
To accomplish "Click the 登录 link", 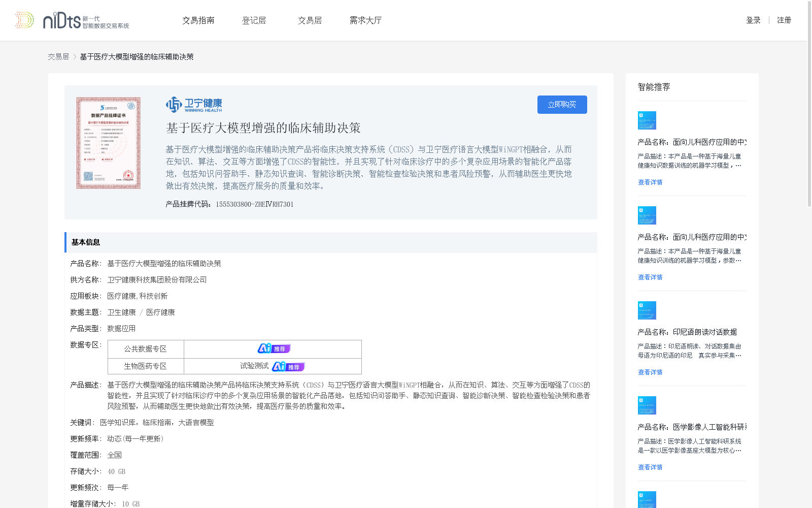I will [x=753, y=20].
